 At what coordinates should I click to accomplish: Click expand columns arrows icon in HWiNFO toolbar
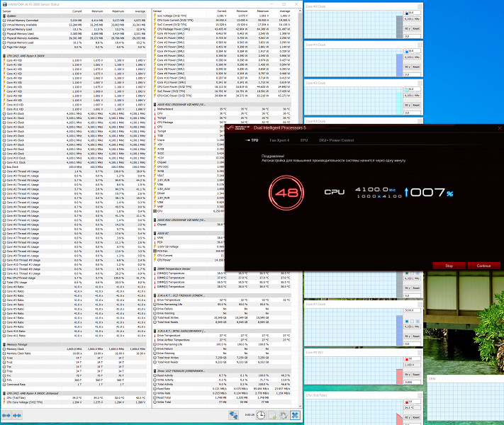click(x=6, y=415)
